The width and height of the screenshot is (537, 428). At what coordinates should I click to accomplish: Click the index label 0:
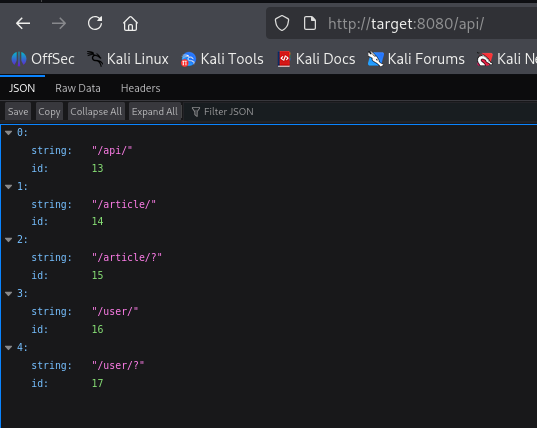click(x=22, y=133)
